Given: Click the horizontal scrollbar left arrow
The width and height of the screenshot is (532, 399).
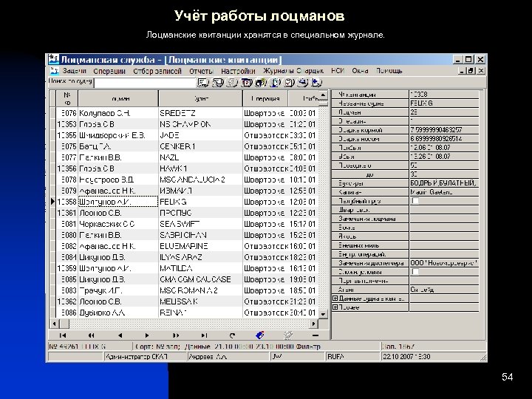Looking at the screenshot, I should point(54,324).
